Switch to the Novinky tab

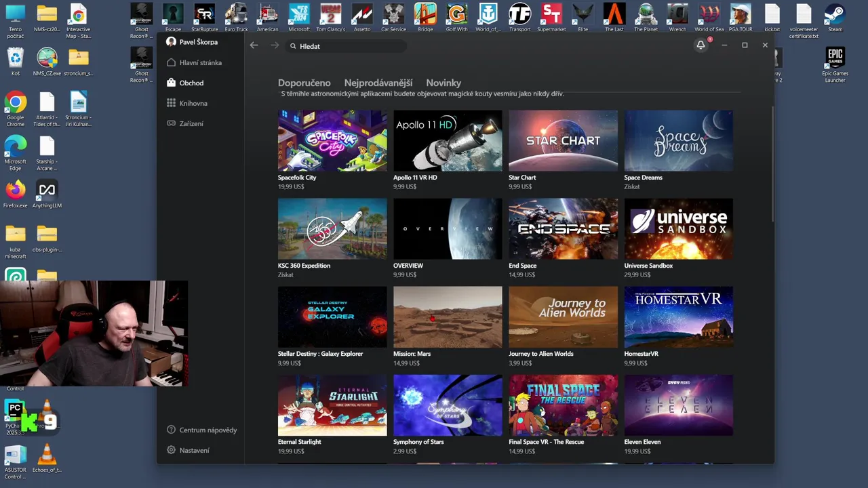click(x=443, y=83)
